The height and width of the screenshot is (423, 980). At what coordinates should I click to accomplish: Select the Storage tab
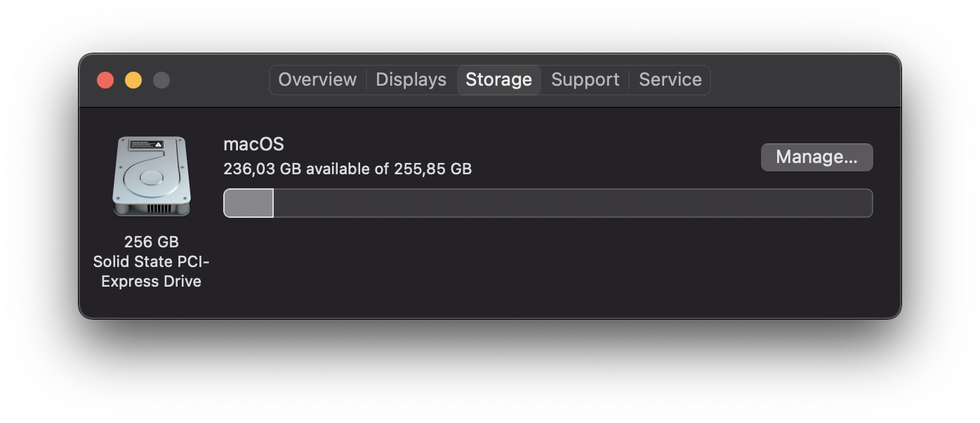coord(498,79)
